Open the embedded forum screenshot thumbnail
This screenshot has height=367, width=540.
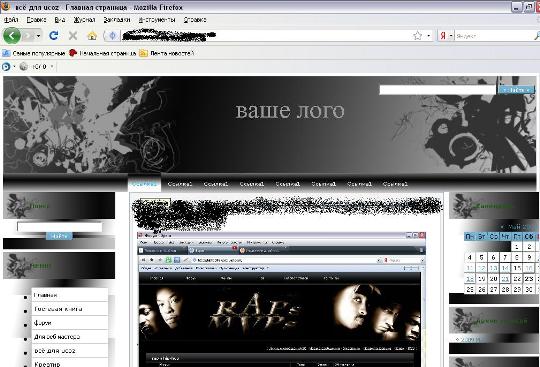(282, 300)
